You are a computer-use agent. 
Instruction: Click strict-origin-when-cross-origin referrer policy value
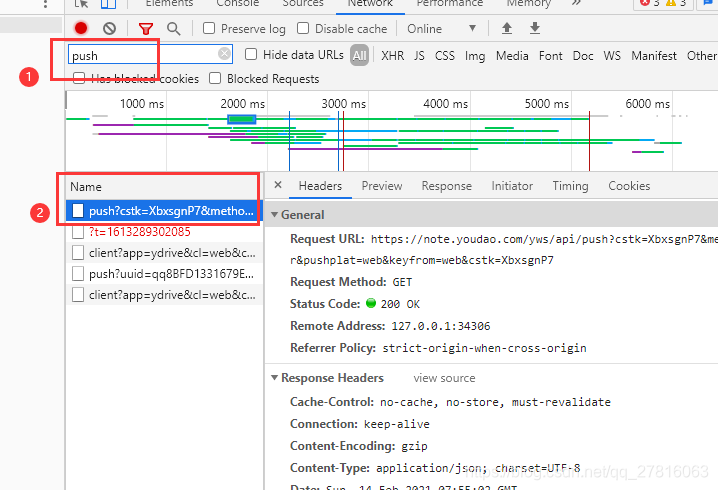pos(484,348)
